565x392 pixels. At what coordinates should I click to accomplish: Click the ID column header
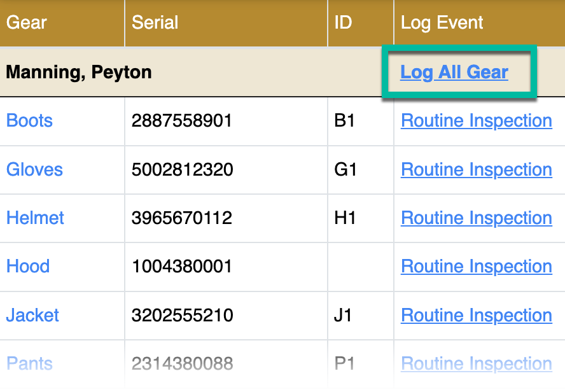pyautogui.click(x=343, y=23)
